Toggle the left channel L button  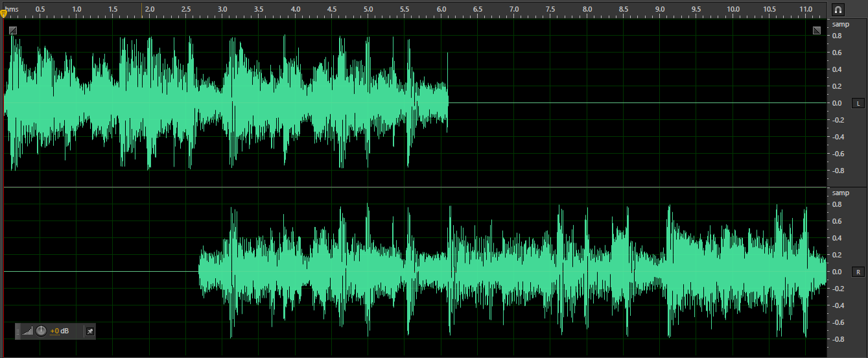[858, 103]
